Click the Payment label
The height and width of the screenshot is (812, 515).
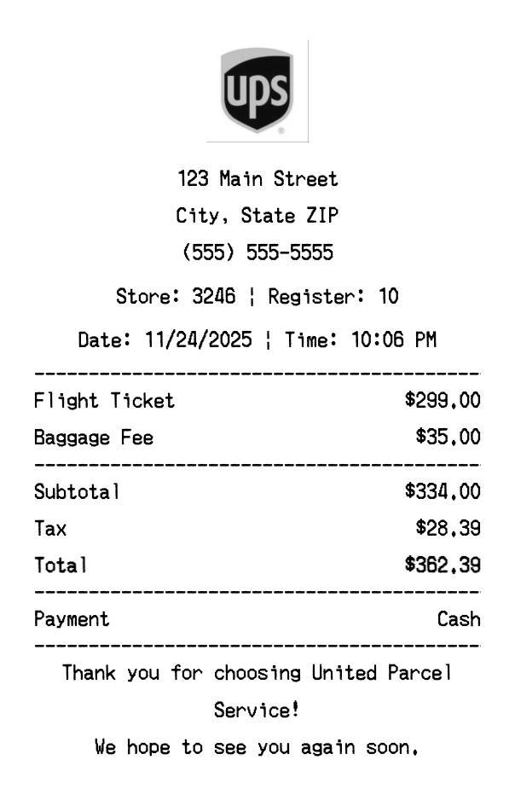(72, 619)
